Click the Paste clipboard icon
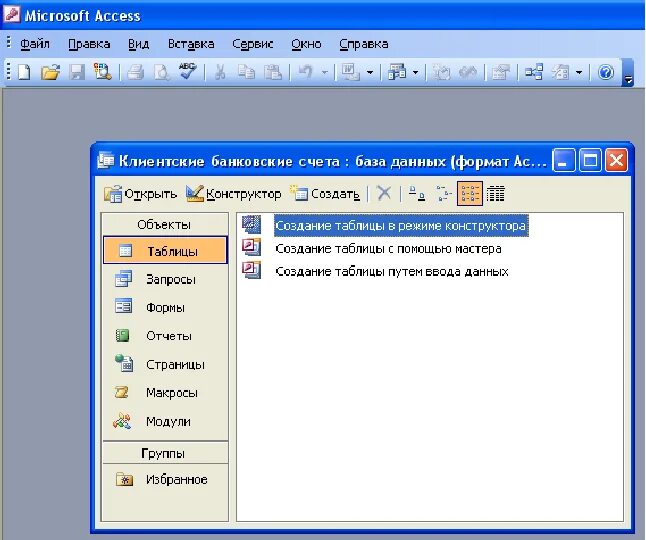 pos(273,72)
